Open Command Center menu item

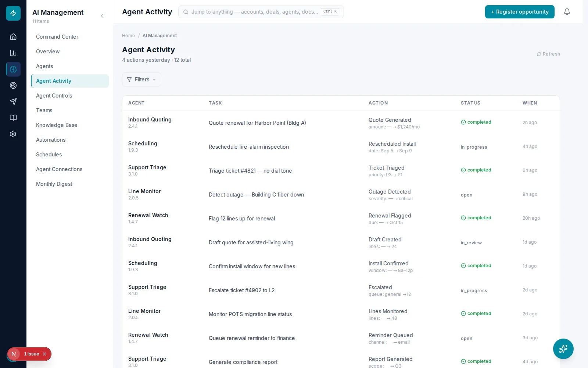click(70, 37)
